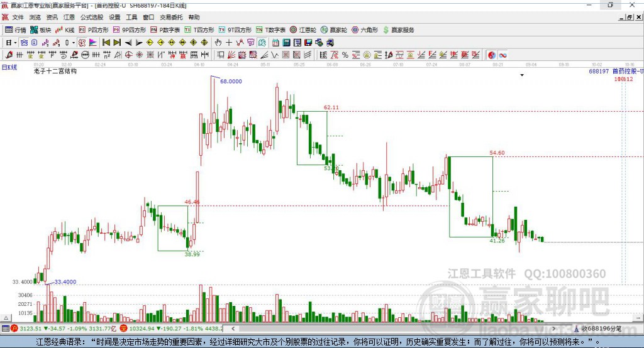Image resolution: width=644 pixels, height=348 pixels.
Task: Select the percent retracement tool
Action: (x=345, y=55)
